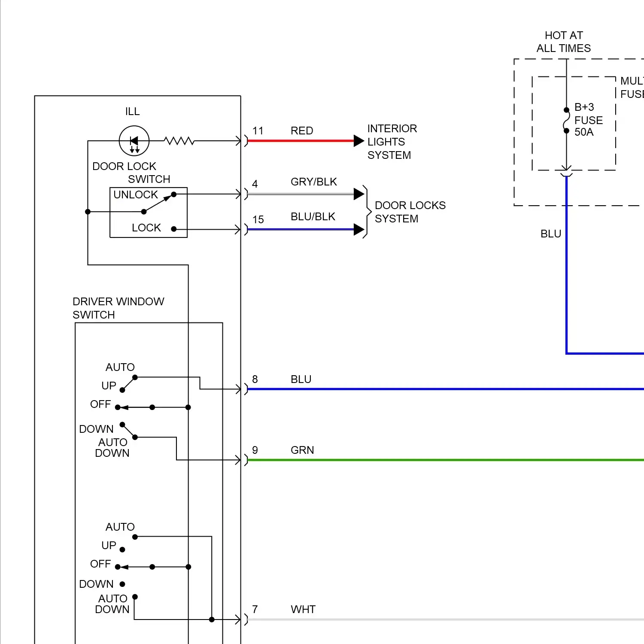Click the resistor zigzag symbol next to the LED
This screenshot has width=644, height=644.
pos(179,141)
